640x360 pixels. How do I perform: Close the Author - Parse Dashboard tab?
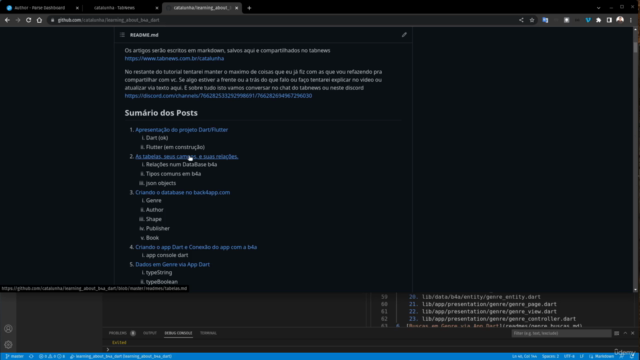pos(77,8)
